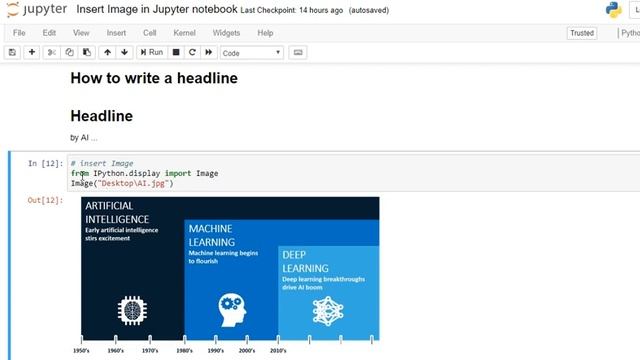Open the View menu
The image size is (640, 360).
[81, 33]
